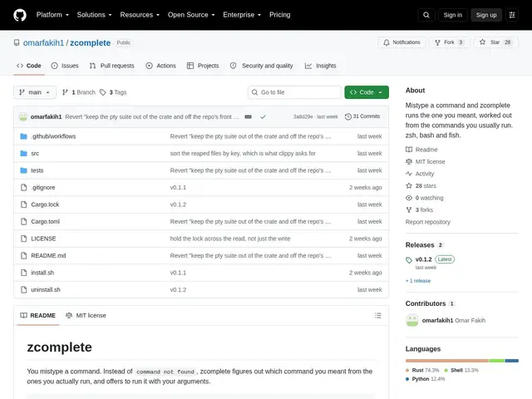This screenshot has height=399, width=532.
Task: View the 3 Tags link
Action: coord(113,92)
